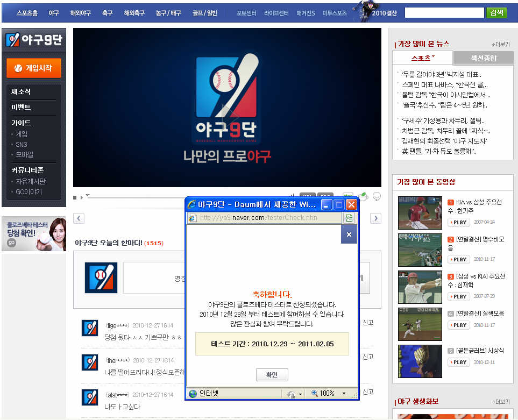The width and height of the screenshot is (518, 420).
Task: Close the tester result dialog with the X
Action: pyautogui.click(x=349, y=234)
